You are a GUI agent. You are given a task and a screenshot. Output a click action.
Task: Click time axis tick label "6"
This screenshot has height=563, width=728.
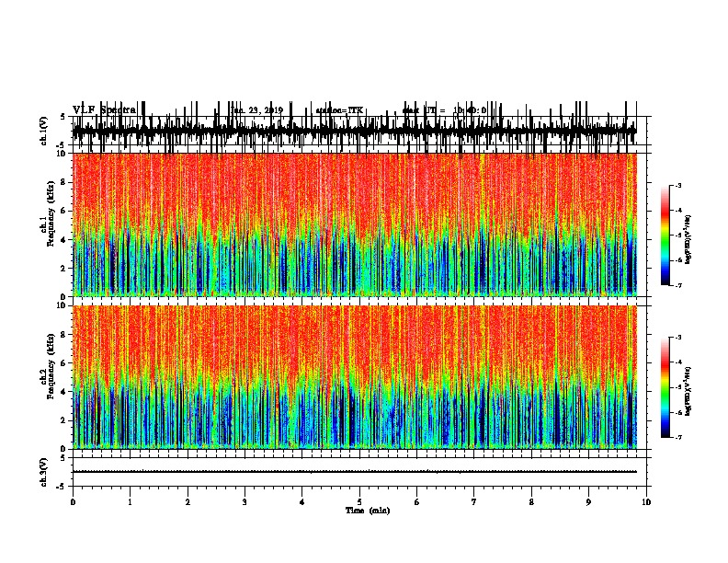pyautogui.click(x=416, y=502)
